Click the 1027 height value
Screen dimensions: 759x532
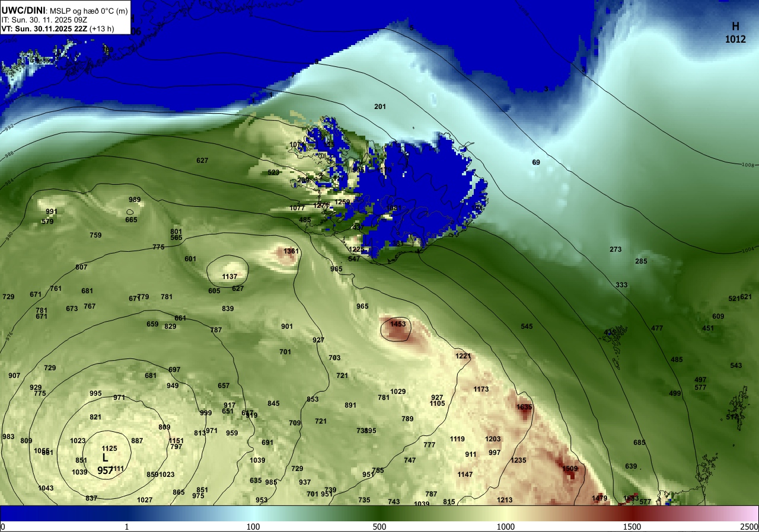[x=145, y=500]
